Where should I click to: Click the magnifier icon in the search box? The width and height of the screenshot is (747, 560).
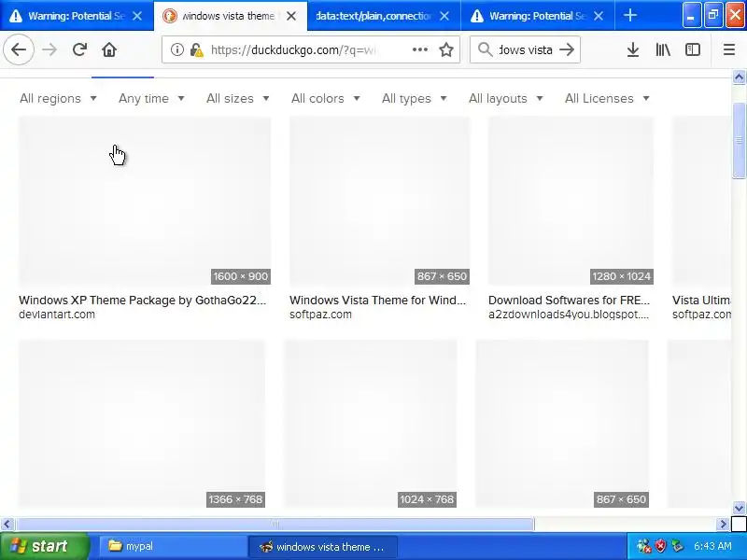click(x=485, y=49)
